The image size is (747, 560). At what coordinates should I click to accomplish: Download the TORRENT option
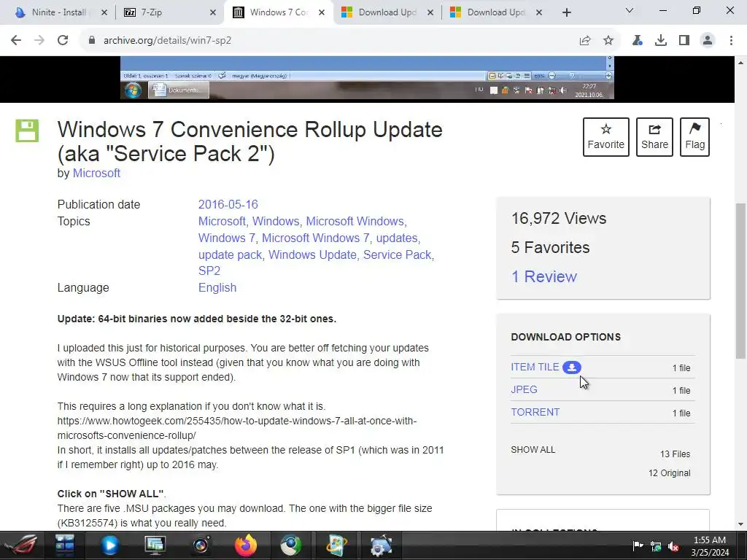pyautogui.click(x=535, y=413)
